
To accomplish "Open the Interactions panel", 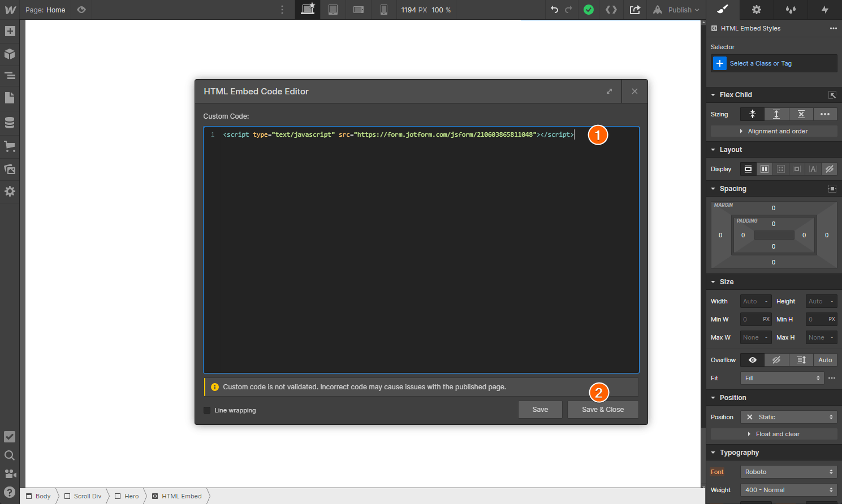I will tap(825, 10).
